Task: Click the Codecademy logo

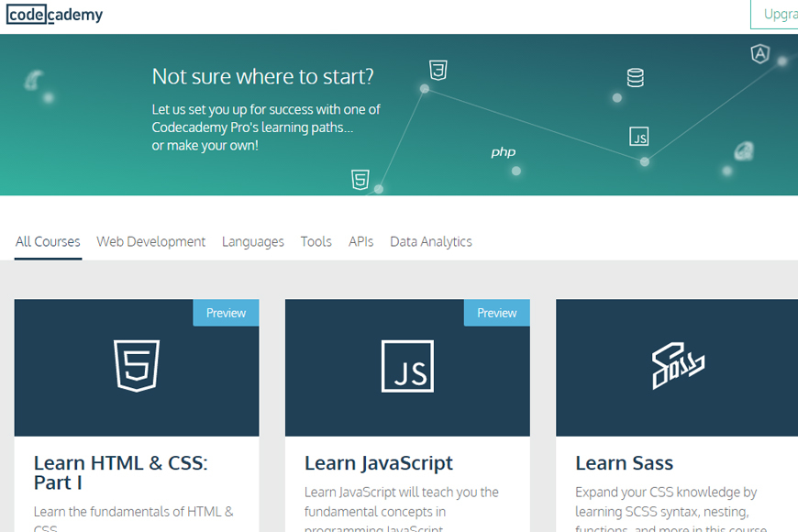Action: (54, 15)
